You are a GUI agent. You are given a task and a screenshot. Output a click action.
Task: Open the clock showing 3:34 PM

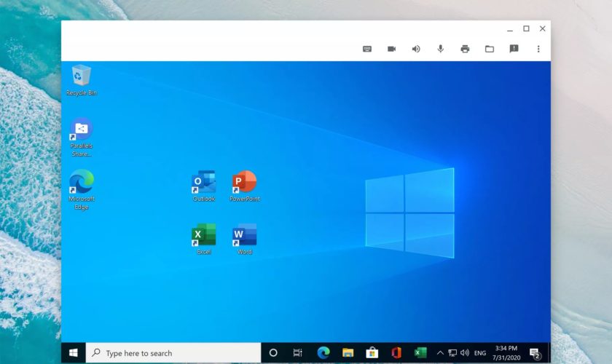[x=506, y=353]
